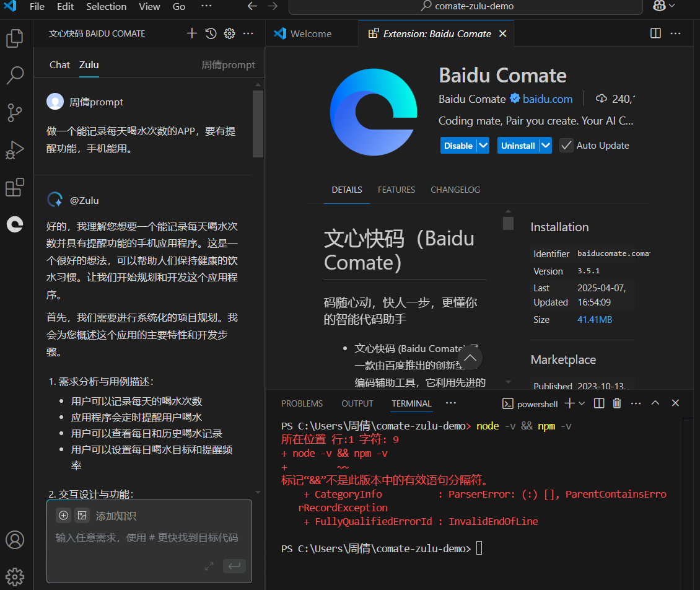Open editor more actions ellipsis
The image size is (700, 590).
[675, 33]
